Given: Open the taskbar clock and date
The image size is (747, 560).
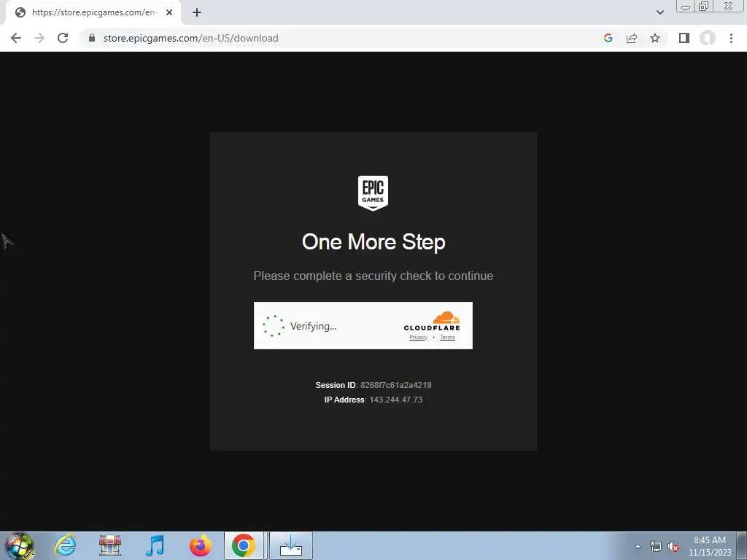Looking at the screenshot, I should pos(710,546).
